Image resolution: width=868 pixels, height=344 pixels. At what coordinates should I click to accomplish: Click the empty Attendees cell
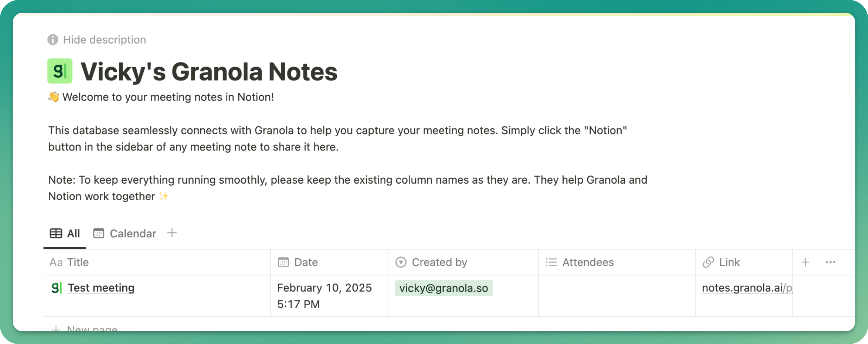pyautogui.click(x=617, y=296)
